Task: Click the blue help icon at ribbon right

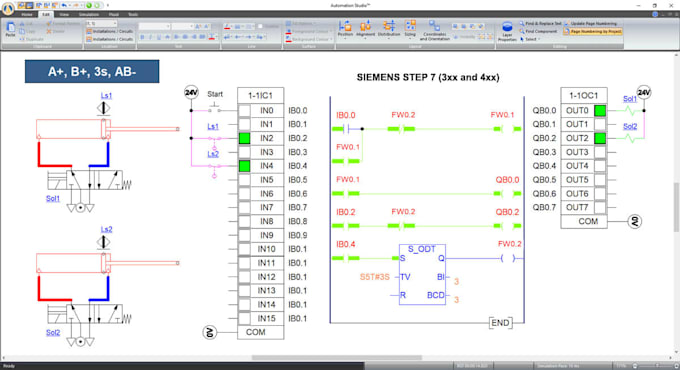Action: coord(655,14)
